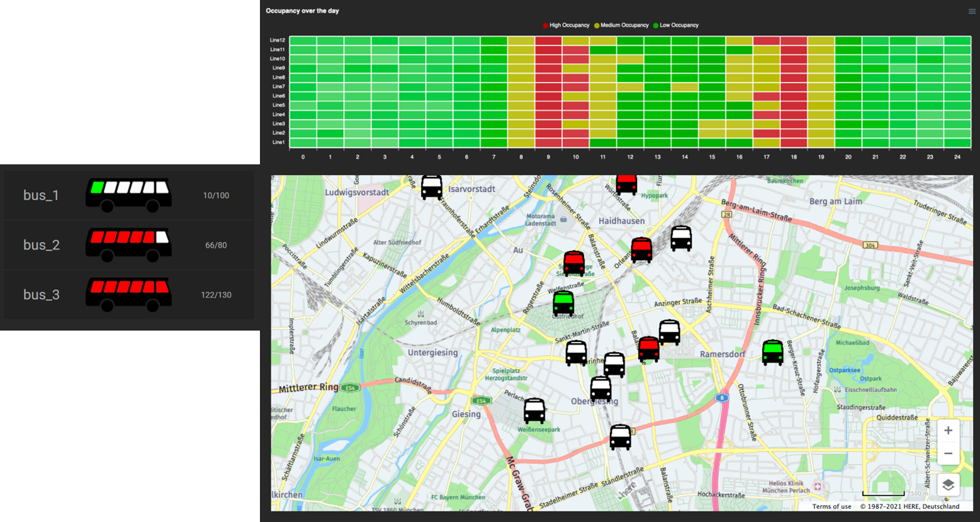The width and height of the screenshot is (980, 522).
Task: Click the Line12 cell at hour 9
Action: (x=548, y=40)
